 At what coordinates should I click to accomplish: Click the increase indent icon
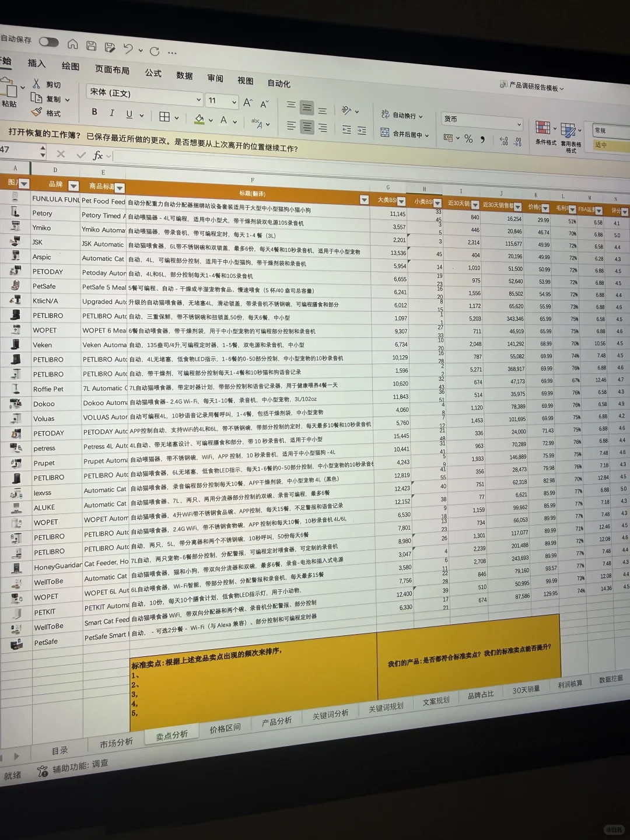[x=362, y=131]
